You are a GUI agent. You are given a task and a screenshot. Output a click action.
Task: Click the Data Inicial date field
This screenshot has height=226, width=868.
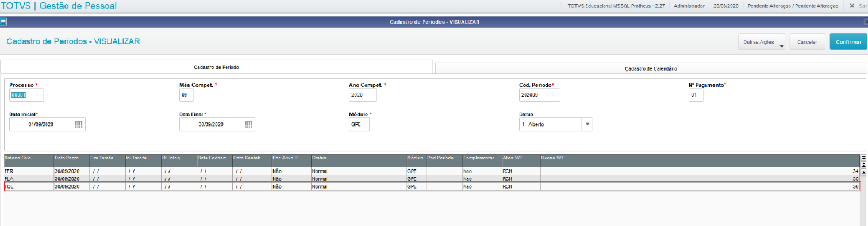[x=47, y=124]
